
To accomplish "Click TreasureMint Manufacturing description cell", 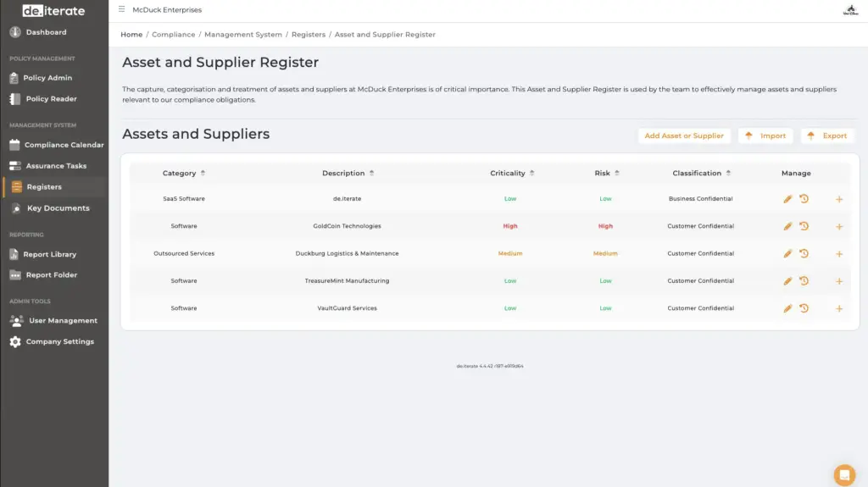I will pyautogui.click(x=347, y=281).
